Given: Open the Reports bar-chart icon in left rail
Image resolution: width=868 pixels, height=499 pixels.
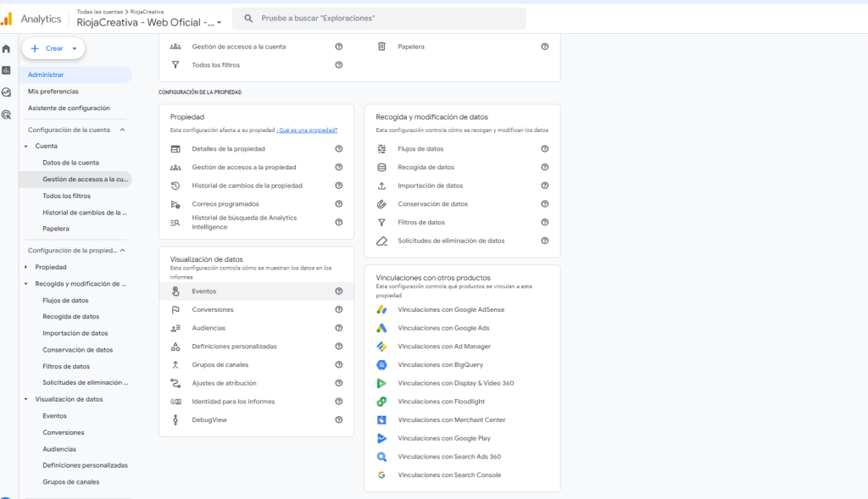Looking at the screenshot, I should pyautogui.click(x=6, y=70).
